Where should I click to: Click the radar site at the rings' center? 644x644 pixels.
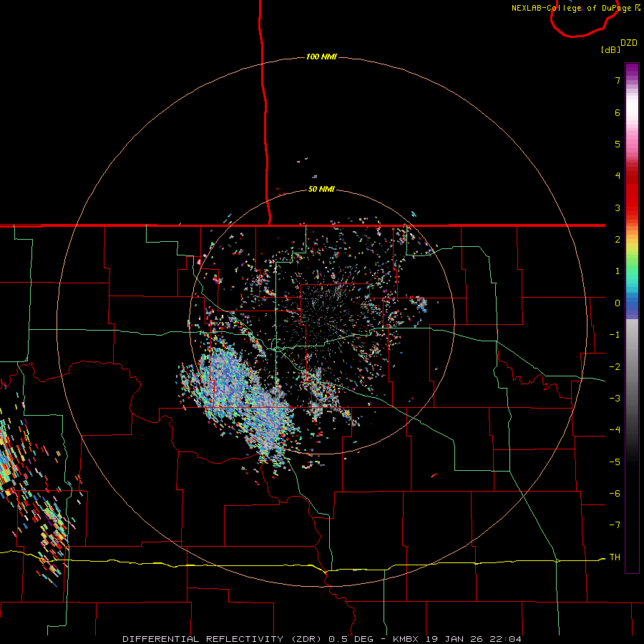click(322, 321)
